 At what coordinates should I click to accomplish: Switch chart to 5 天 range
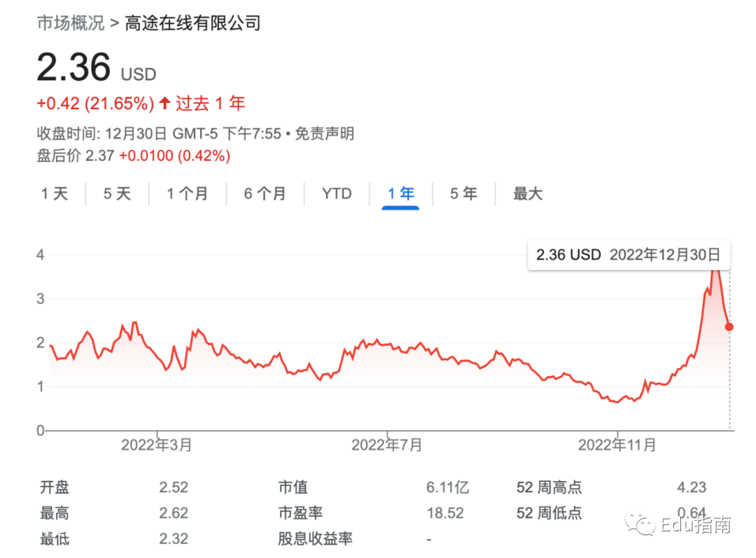pyautogui.click(x=117, y=194)
